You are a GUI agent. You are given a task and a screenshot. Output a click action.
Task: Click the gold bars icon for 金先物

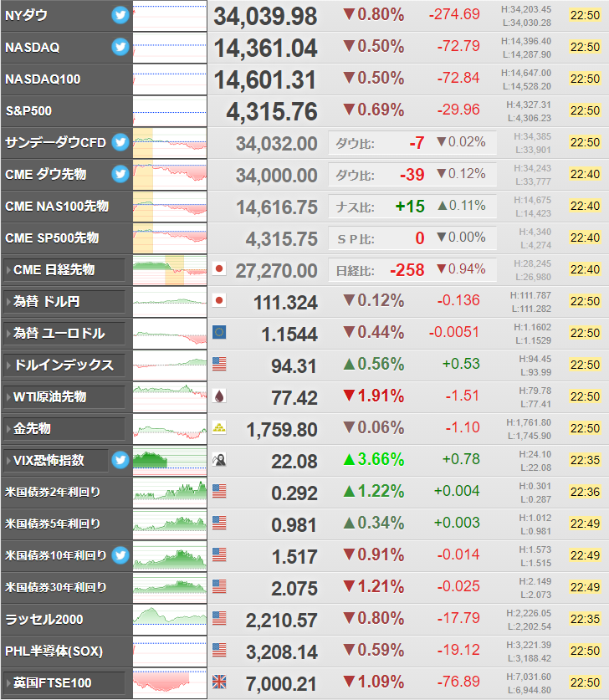pyautogui.click(x=219, y=427)
